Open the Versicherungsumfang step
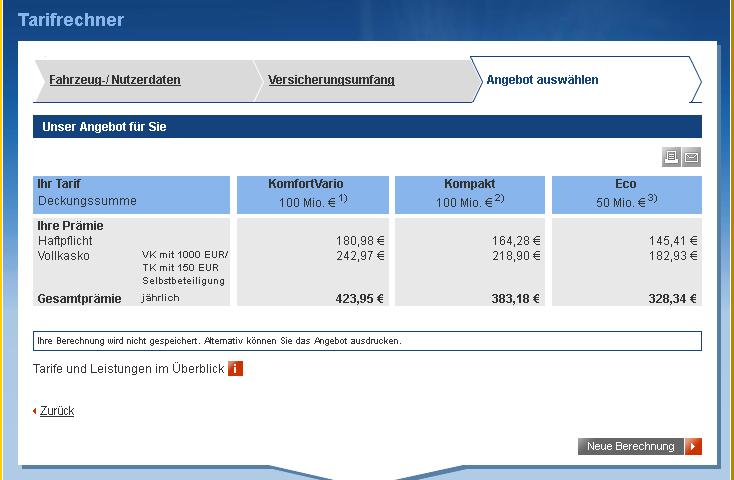 331,80
